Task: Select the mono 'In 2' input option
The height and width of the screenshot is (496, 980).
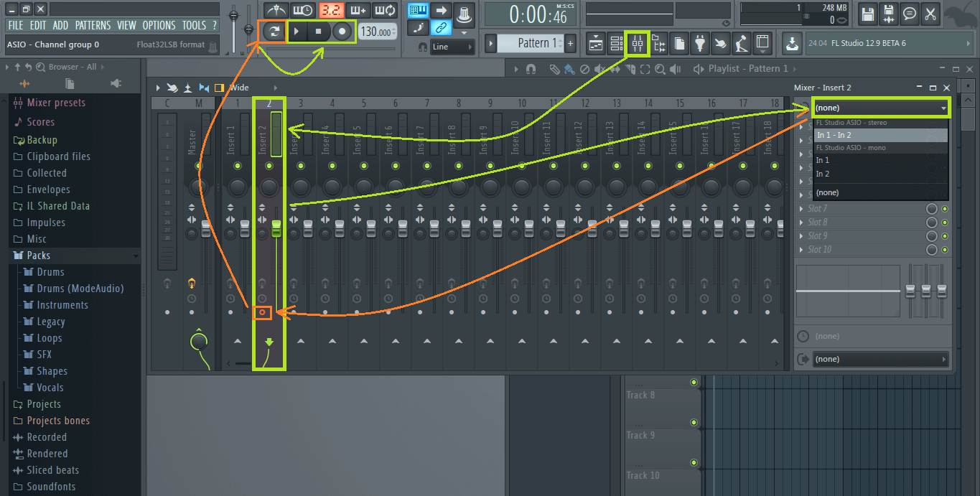Action: (x=823, y=174)
